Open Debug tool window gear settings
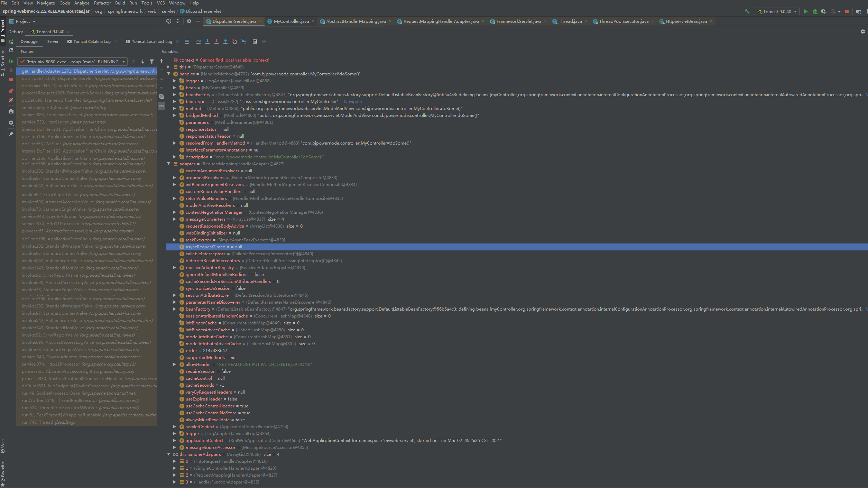 862,31
